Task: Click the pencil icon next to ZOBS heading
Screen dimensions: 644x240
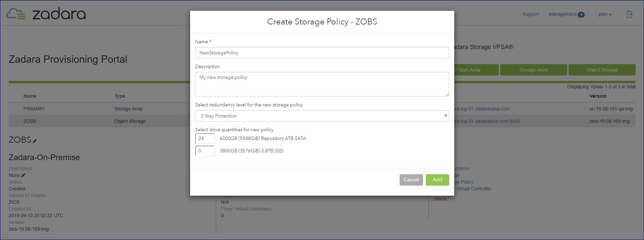Action: tap(35, 141)
